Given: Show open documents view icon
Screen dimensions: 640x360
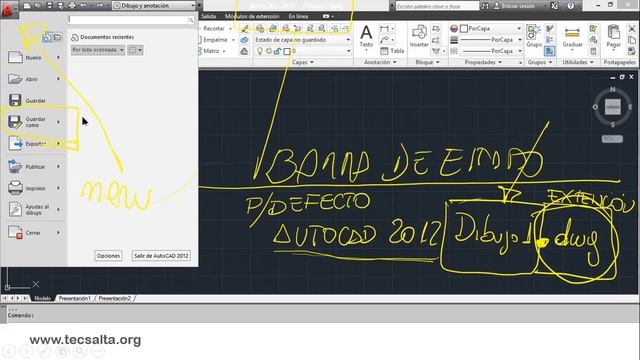Looking at the screenshot, I should [x=57, y=38].
